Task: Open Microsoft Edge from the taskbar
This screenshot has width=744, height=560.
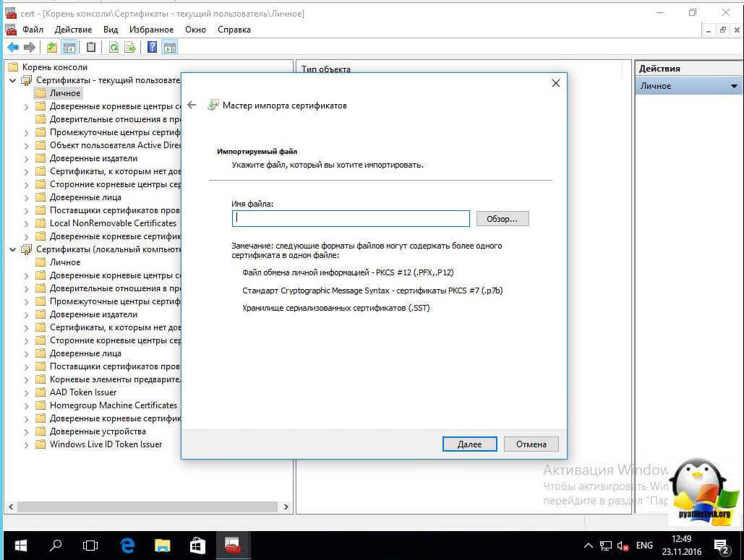Action: [128, 545]
